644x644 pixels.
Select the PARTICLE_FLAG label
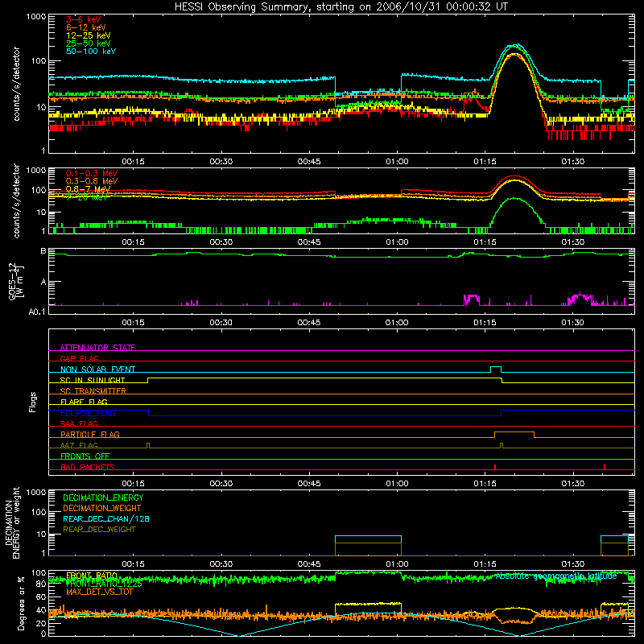pyautogui.click(x=90, y=434)
